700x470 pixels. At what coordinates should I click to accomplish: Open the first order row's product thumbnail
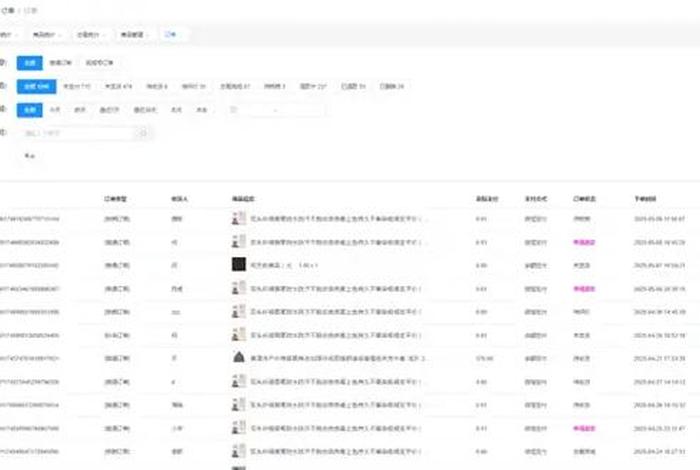239,217
